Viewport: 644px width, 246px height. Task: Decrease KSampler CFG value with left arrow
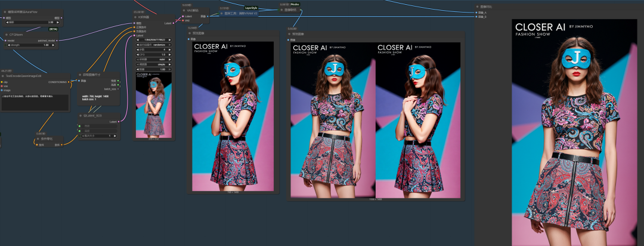coord(138,55)
